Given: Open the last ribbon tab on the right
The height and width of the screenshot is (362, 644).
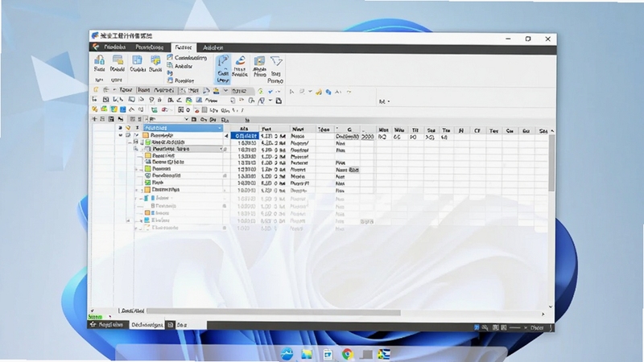Looking at the screenshot, I should [x=213, y=47].
